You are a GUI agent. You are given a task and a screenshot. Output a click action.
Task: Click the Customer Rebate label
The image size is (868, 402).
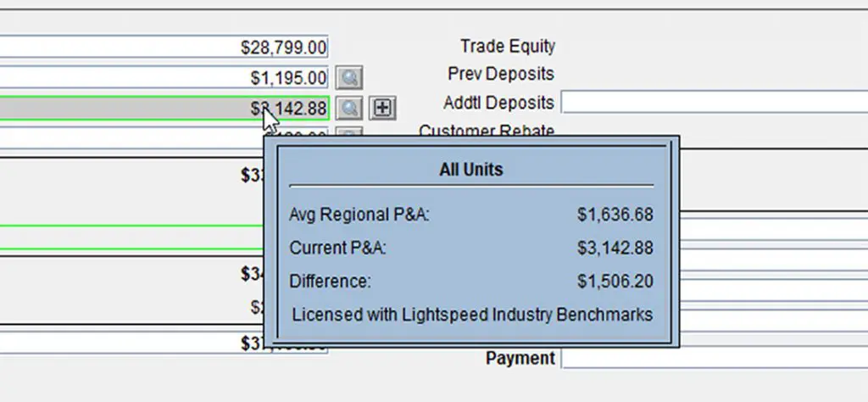click(487, 131)
